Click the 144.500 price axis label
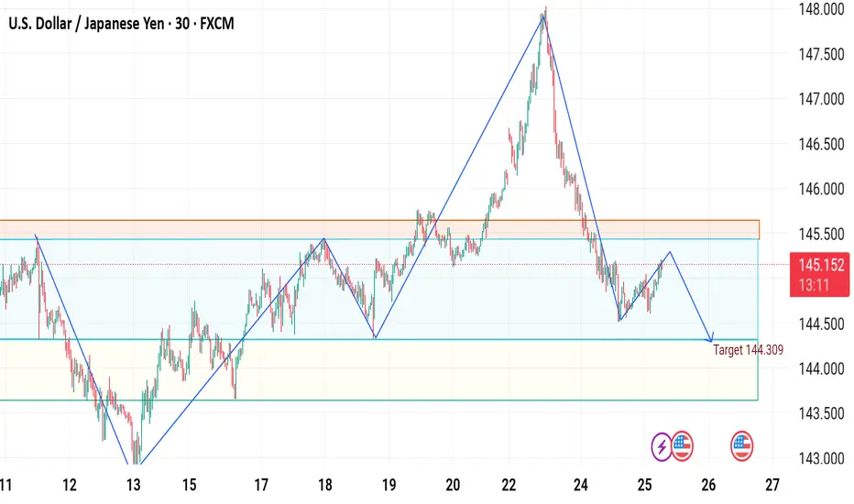Image resolution: width=854 pixels, height=504 pixels. (821, 324)
